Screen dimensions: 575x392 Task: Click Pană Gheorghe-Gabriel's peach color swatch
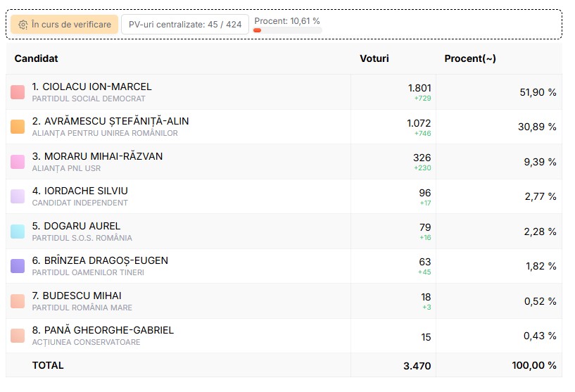18,336
